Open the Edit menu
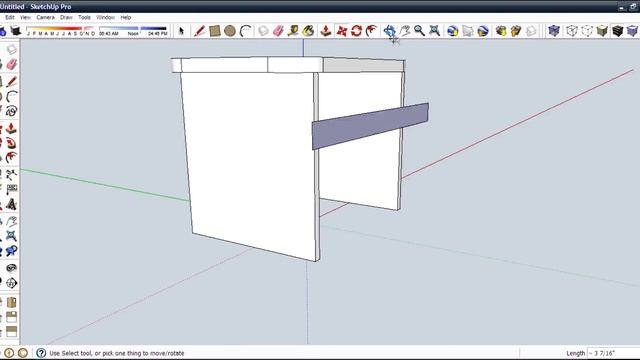640x360 pixels. pyautogui.click(x=10, y=18)
